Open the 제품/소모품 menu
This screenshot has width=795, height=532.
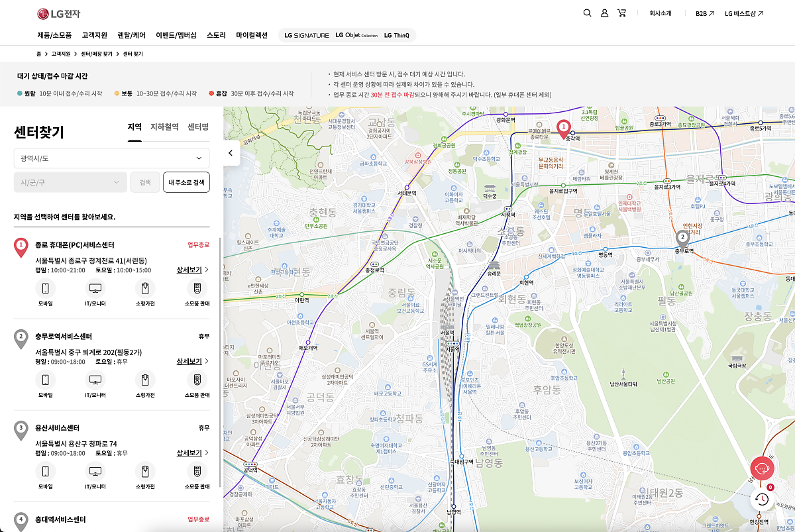pos(54,35)
